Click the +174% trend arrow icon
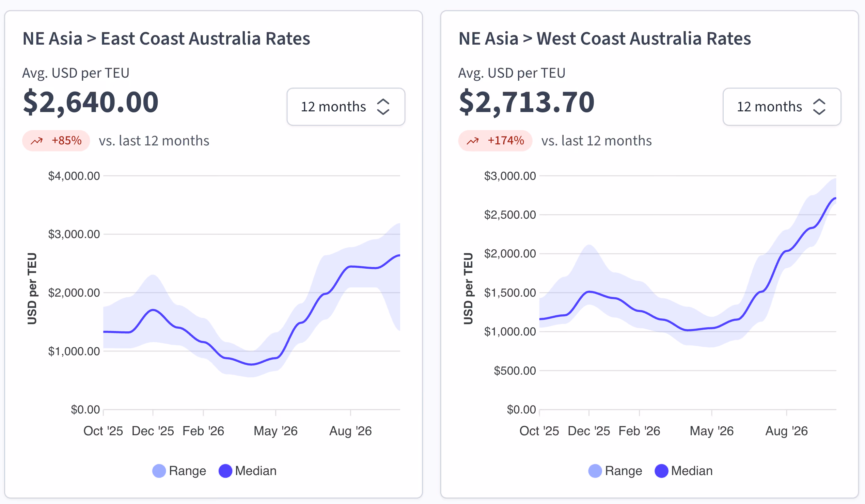The height and width of the screenshot is (504, 865). pos(473,141)
